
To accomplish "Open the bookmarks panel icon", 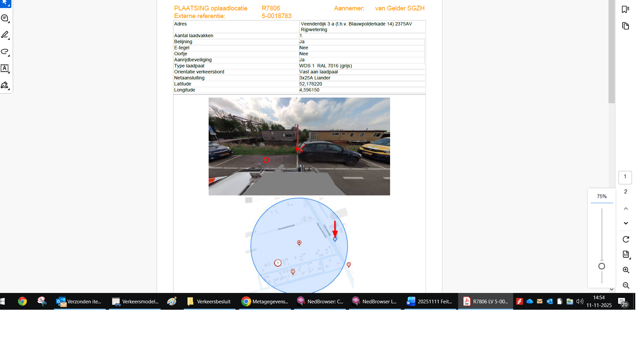I will click(625, 9).
